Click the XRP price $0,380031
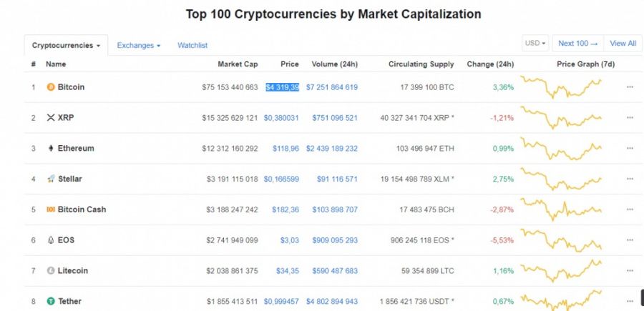Screen dimensions: 644x311 281,118
